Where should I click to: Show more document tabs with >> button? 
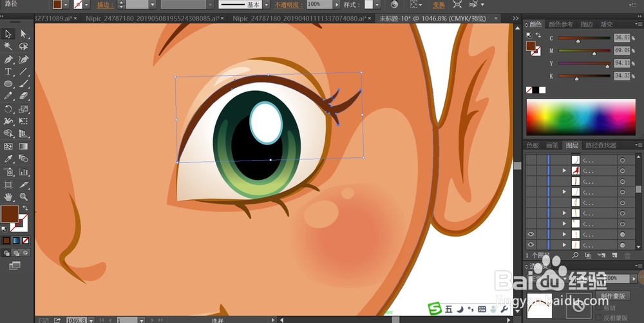click(515, 19)
